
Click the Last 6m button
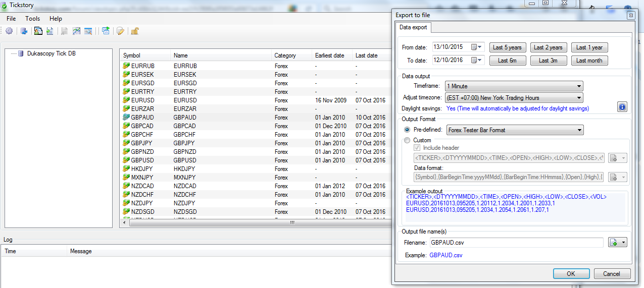(x=507, y=61)
